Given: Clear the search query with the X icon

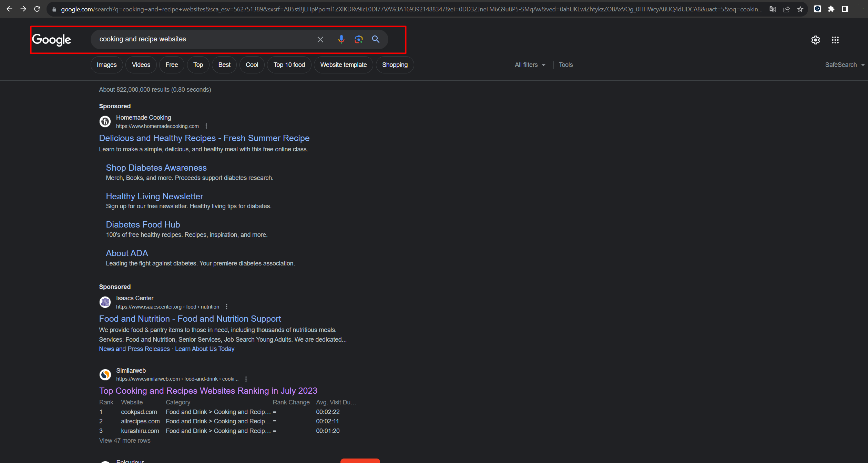Looking at the screenshot, I should [x=320, y=39].
